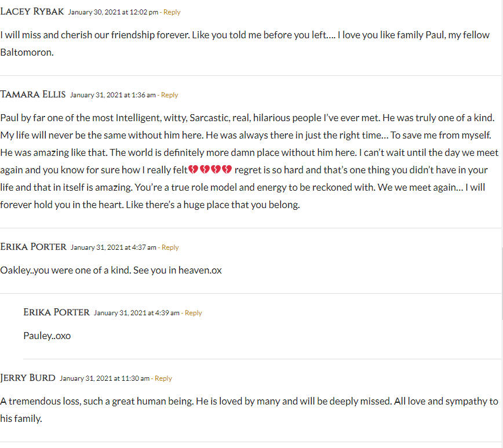Reply to Jerry Burd's comment
Viewport: 503px width, 448px height.
(163, 378)
